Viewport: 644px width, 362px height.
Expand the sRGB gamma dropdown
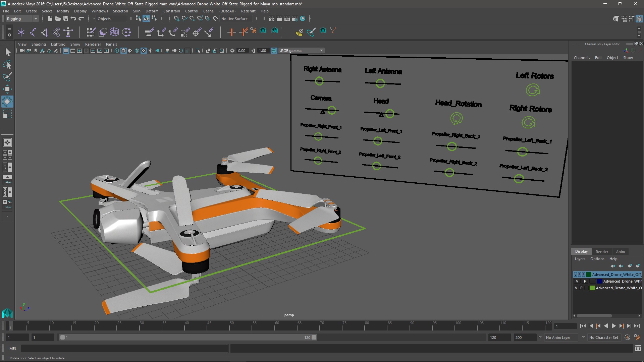[321, 51]
